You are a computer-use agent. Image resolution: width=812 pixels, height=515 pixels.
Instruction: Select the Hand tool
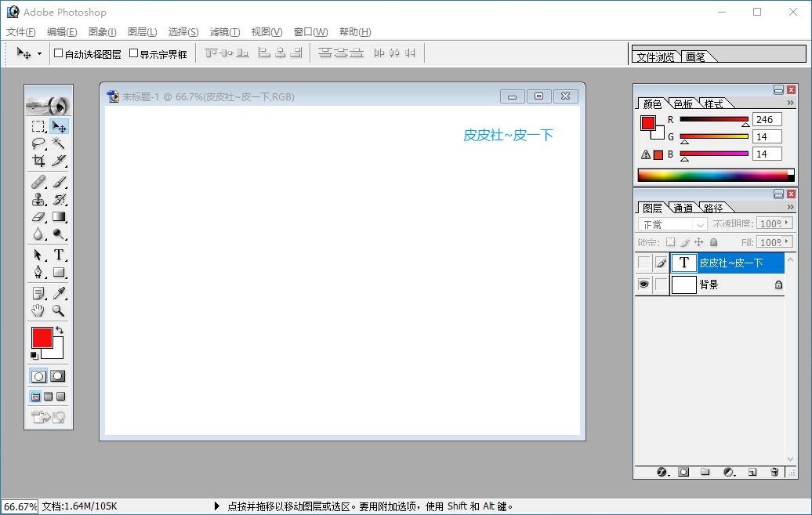click(x=38, y=311)
